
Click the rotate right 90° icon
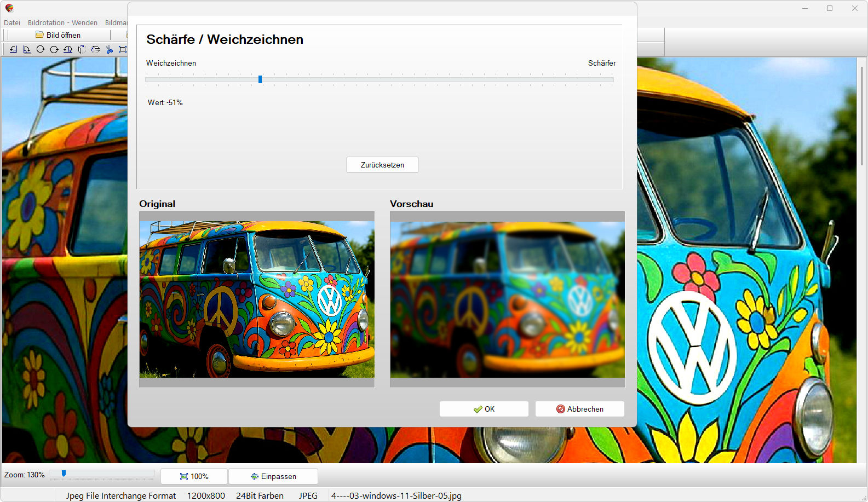pos(27,49)
